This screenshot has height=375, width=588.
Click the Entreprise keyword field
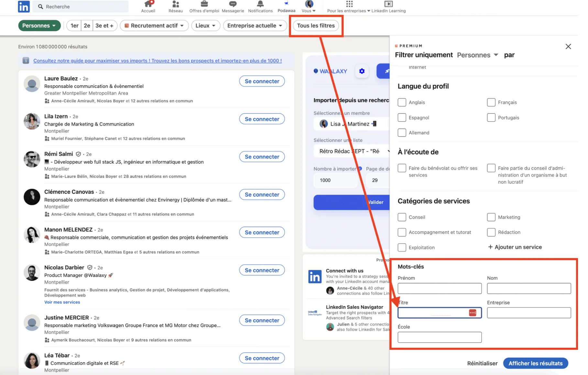tap(529, 313)
